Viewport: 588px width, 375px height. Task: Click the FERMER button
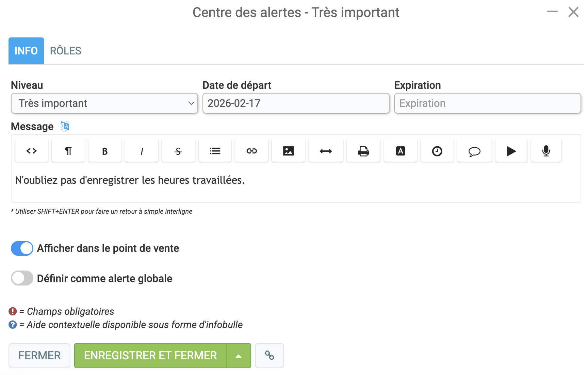click(39, 356)
